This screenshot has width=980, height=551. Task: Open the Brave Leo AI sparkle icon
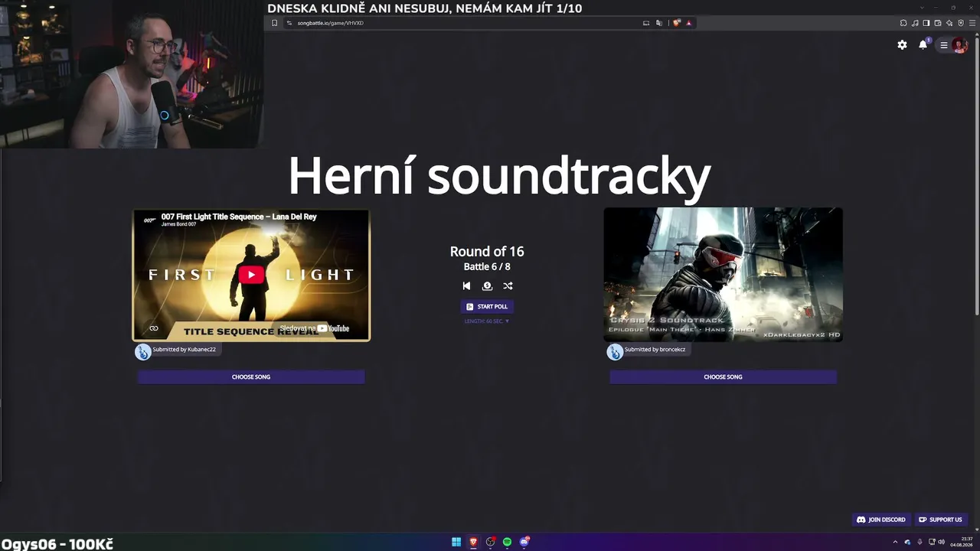pos(949,23)
